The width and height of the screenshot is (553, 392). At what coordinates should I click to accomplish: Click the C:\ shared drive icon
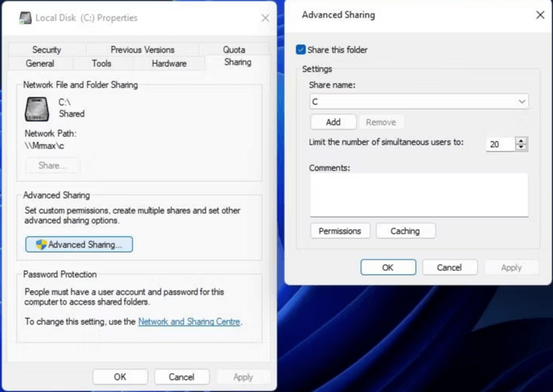point(37,109)
